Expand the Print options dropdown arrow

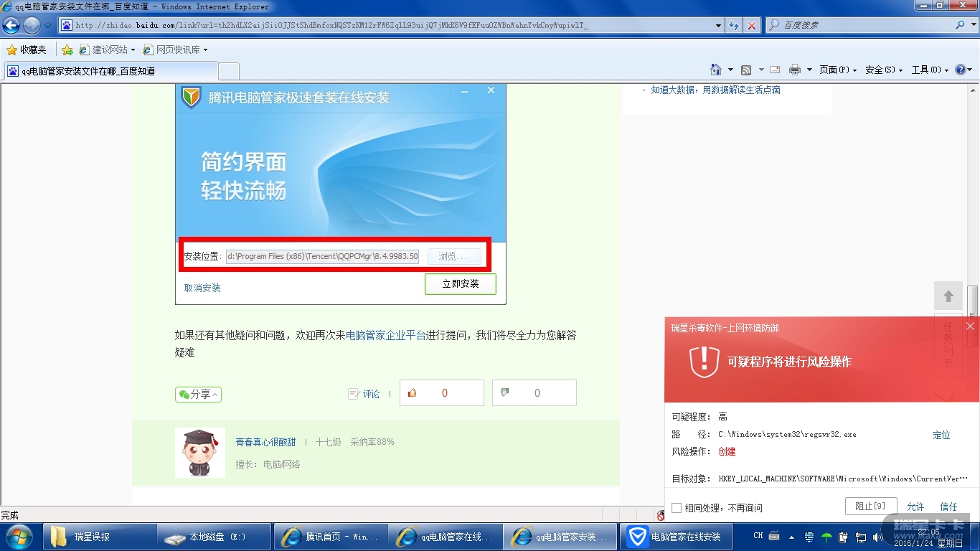(x=809, y=70)
